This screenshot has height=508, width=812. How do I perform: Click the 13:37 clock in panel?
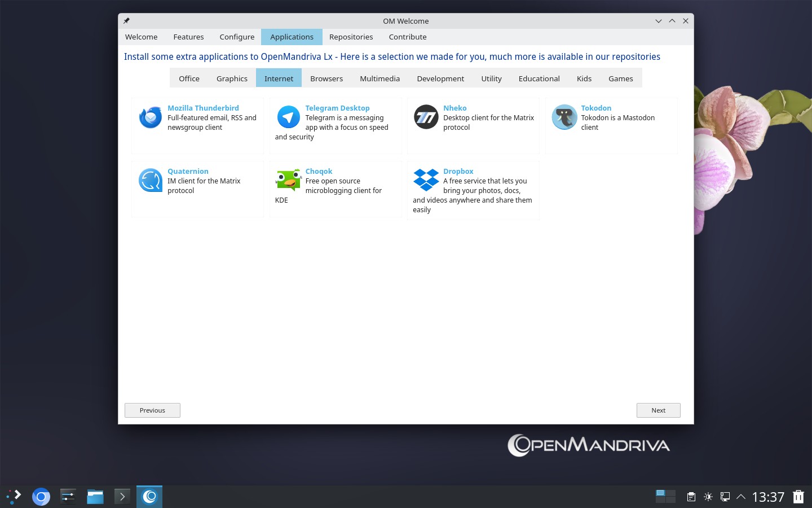click(x=768, y=497)
